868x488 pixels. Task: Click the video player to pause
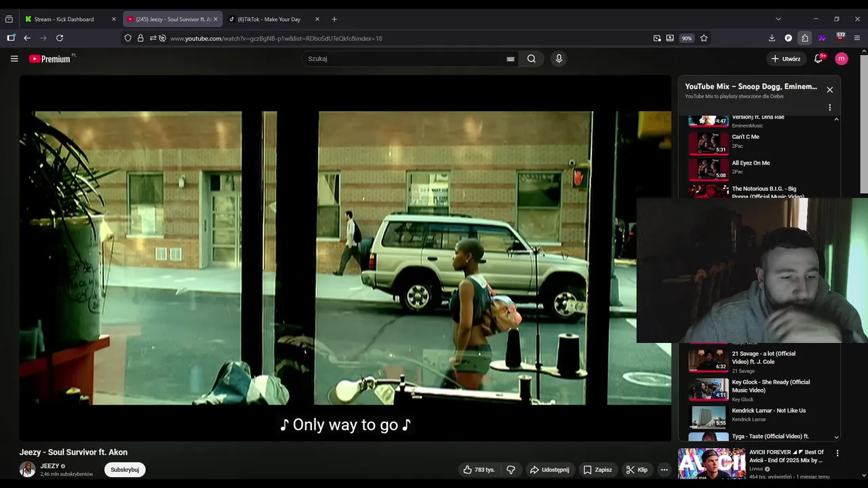pos(345,258)
